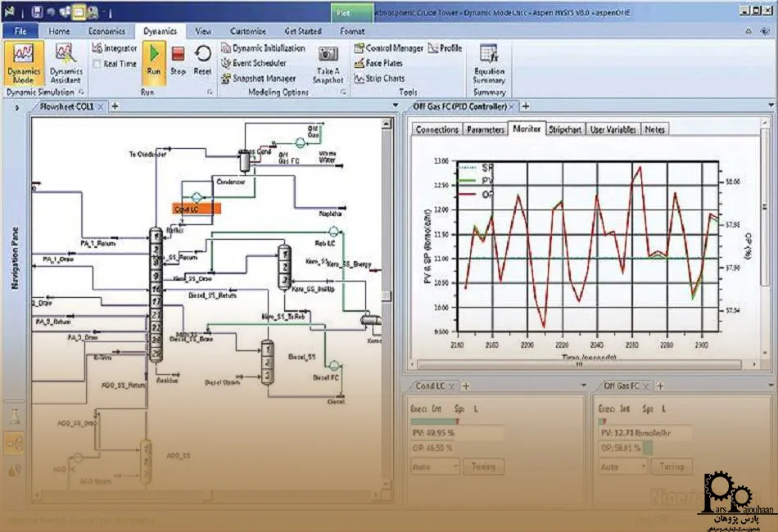The height and width of the screenshot is (532, 778).
Task: Select the Properties flask icon in navigation pane
Action: 14,416
